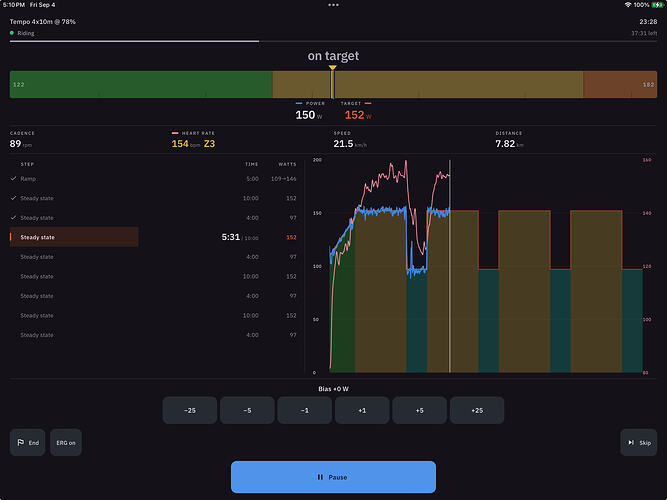Click the yellow triangle marker above power gauge

point(333,68)
